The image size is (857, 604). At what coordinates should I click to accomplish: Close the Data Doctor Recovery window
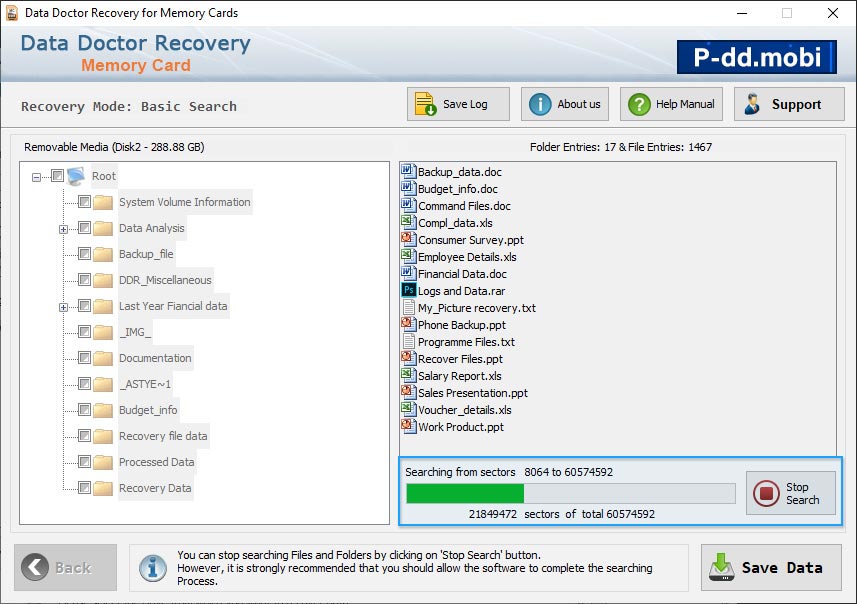point(832,13)
